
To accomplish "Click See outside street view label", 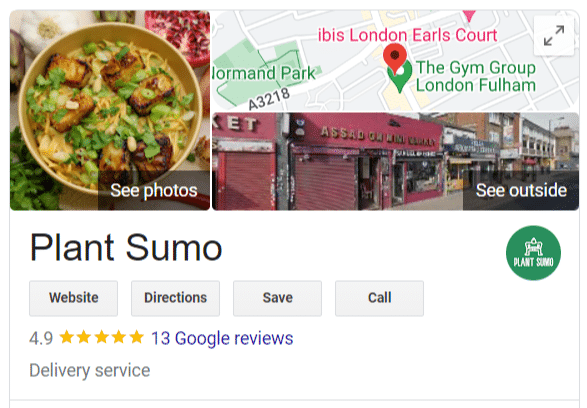I will 521,191.
